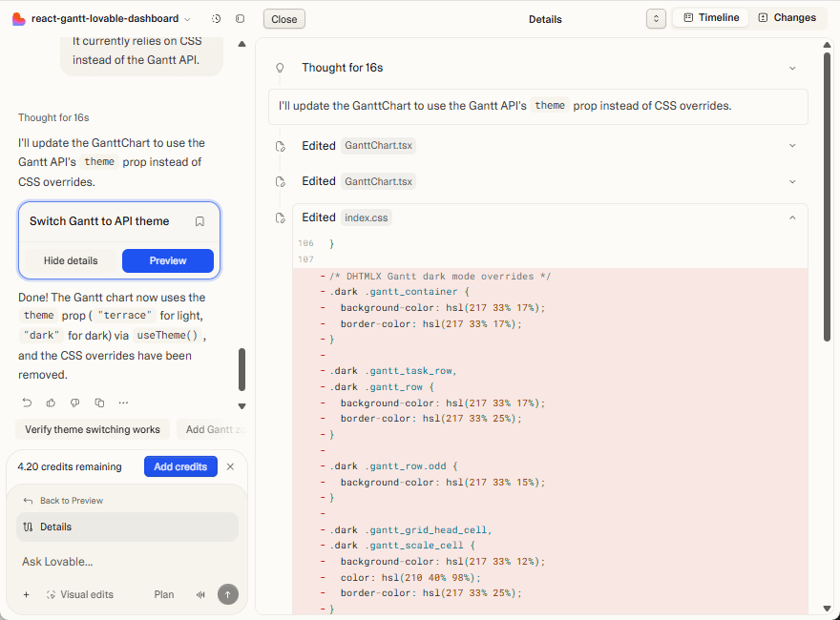Select Verify theme switching works suggestion
Viewport: 840px width, 620px height.
pyautogui.click(x=92, y=429)
